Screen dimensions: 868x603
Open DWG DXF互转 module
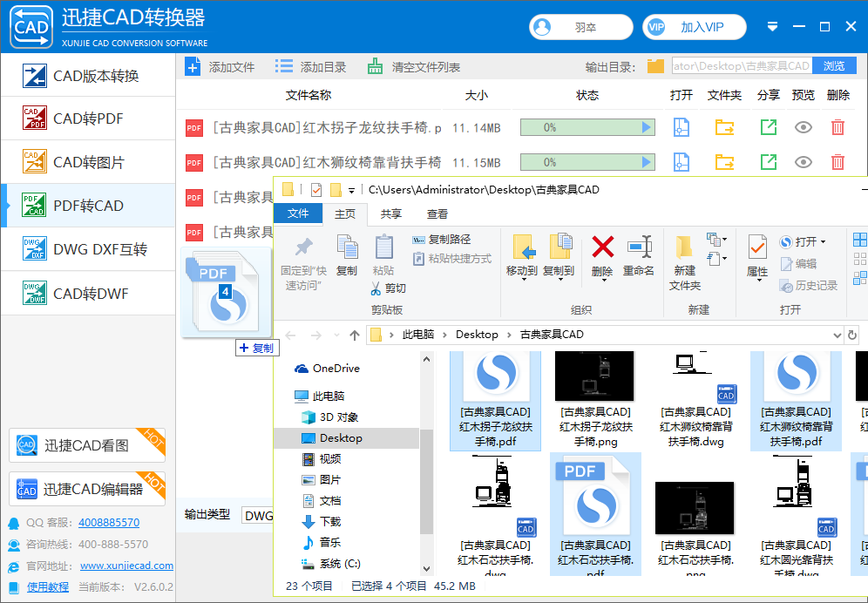pos(88,249)
